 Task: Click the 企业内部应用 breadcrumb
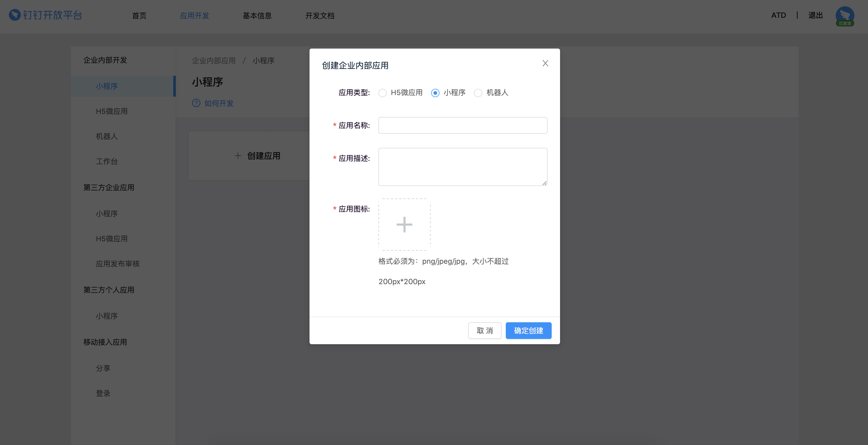(214, 61)
